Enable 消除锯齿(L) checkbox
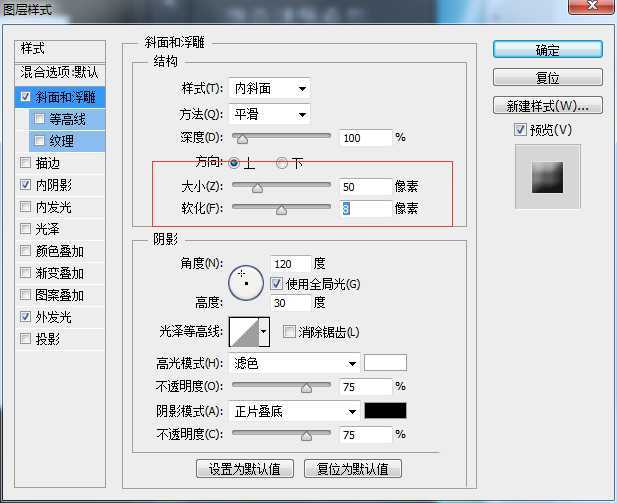 (289, 331)
